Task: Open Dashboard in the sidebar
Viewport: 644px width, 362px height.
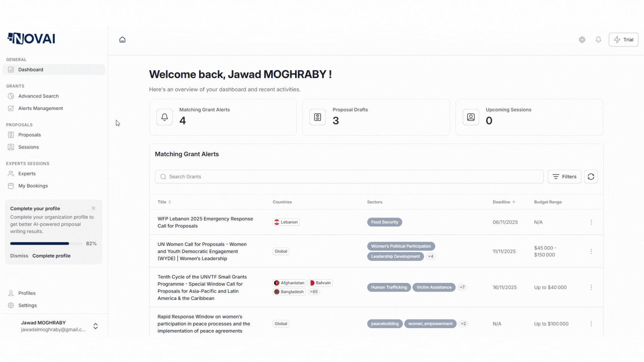Action: (54, 70)
